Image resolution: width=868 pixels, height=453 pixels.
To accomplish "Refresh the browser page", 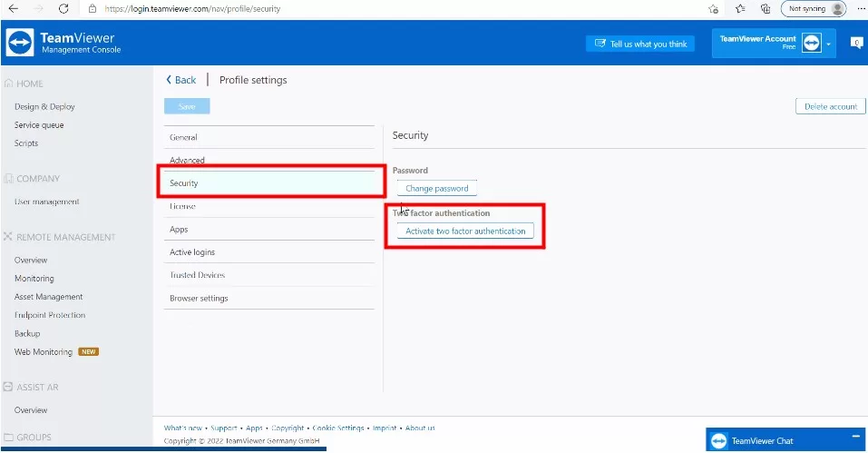I will [x=63, y=8].
